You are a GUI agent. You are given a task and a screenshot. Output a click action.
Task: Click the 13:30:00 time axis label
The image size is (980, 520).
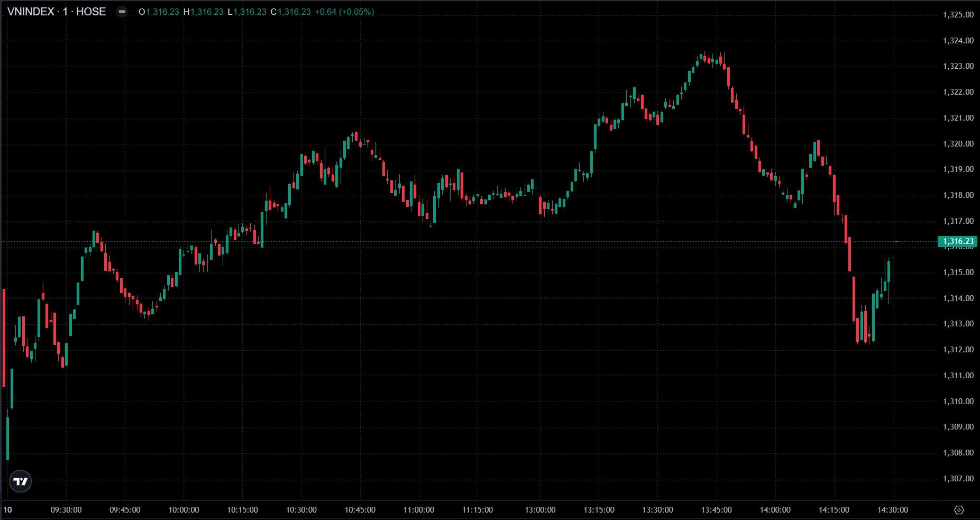point(658,510)
